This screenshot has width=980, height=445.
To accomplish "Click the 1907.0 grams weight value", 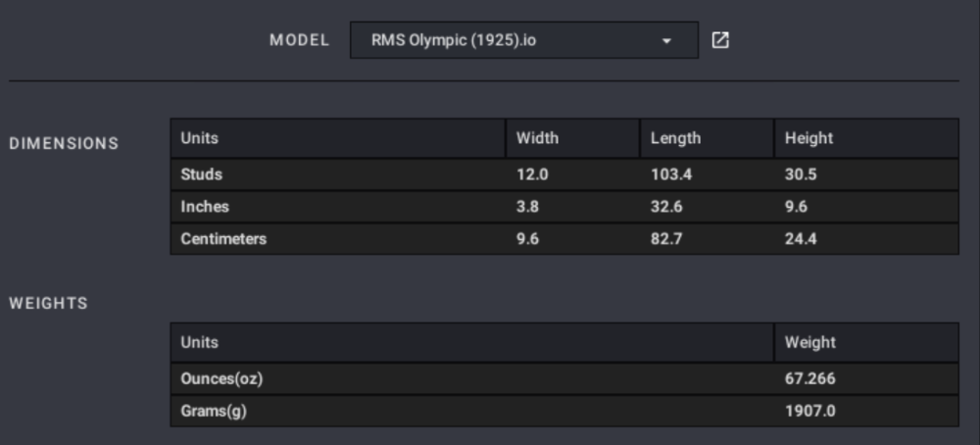I will (x=810, y=412).
